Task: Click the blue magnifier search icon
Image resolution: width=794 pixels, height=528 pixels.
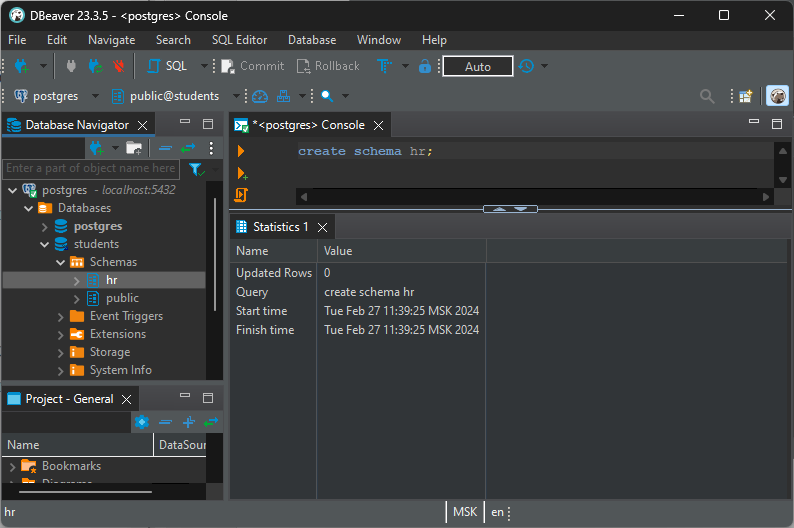Action: [x=327, y=96]
